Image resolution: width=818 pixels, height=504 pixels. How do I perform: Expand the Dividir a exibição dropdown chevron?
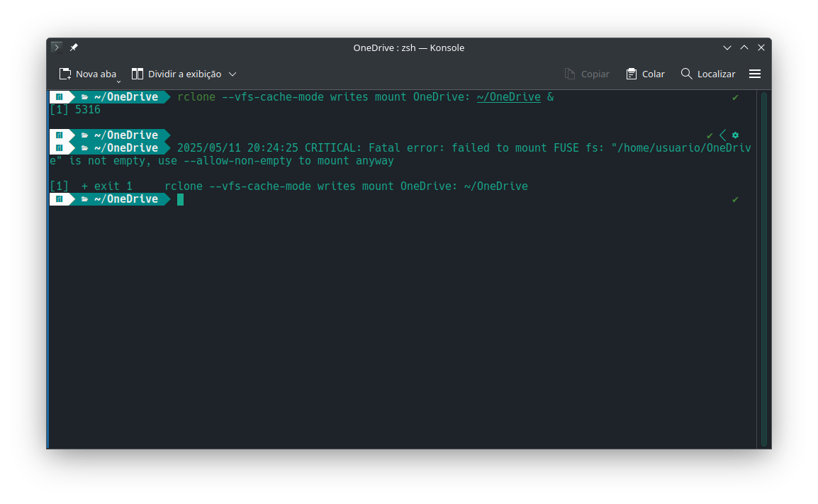pos(232,74)
